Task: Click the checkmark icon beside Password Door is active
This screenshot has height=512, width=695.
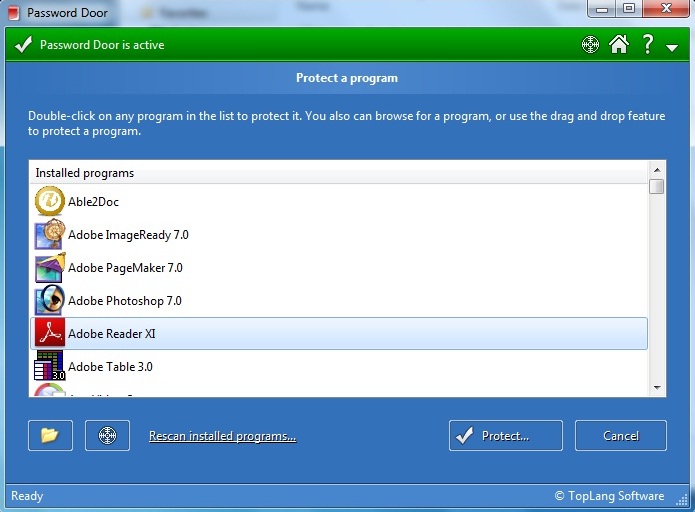Action: pos(23,44)
